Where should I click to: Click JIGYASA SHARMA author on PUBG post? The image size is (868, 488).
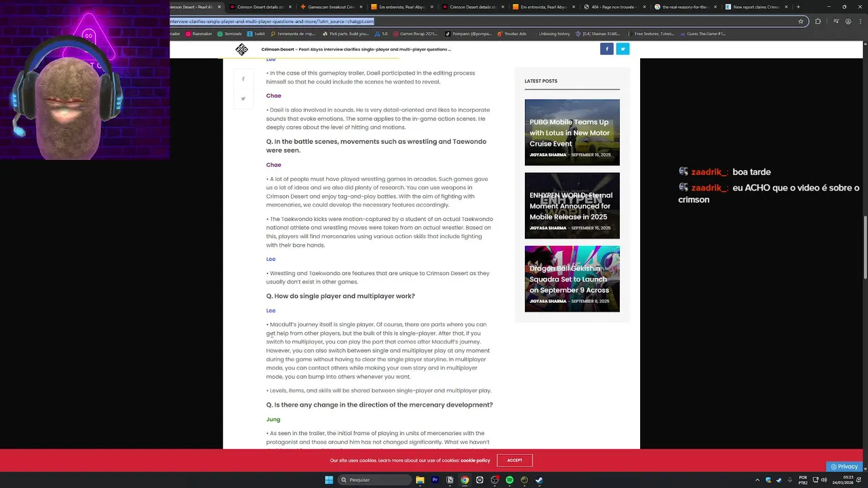click(x=548, y=155)
